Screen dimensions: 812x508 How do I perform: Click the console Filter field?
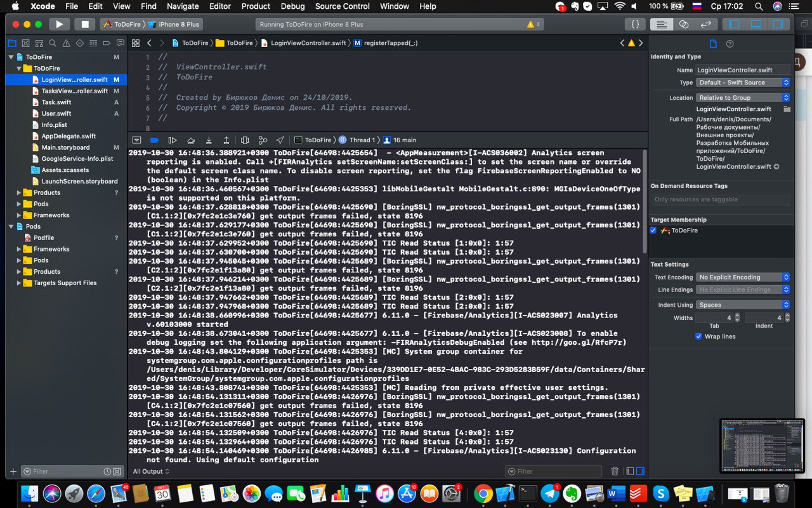554,471
